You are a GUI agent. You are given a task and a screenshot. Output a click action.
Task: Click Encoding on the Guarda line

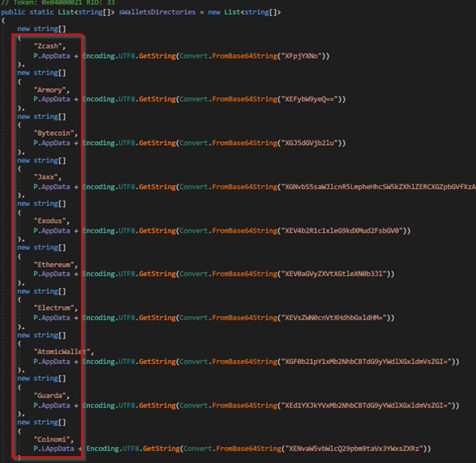98,405
